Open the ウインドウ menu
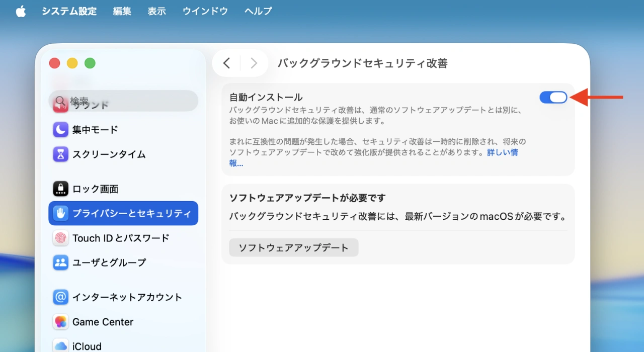The height and width of the screenshot is (352, 644). (205, 11)
